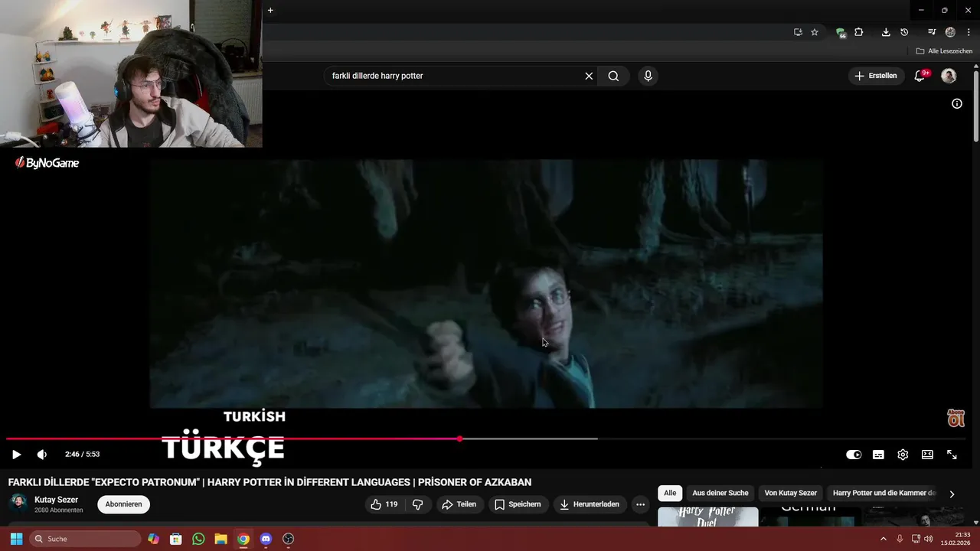Open Chrome downloads arrow icon

coord(886,32)
